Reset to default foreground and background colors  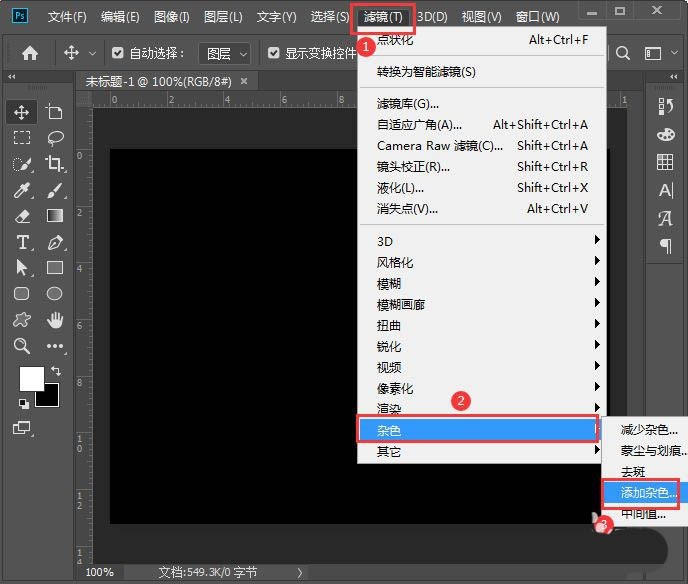tap(24, 404)
